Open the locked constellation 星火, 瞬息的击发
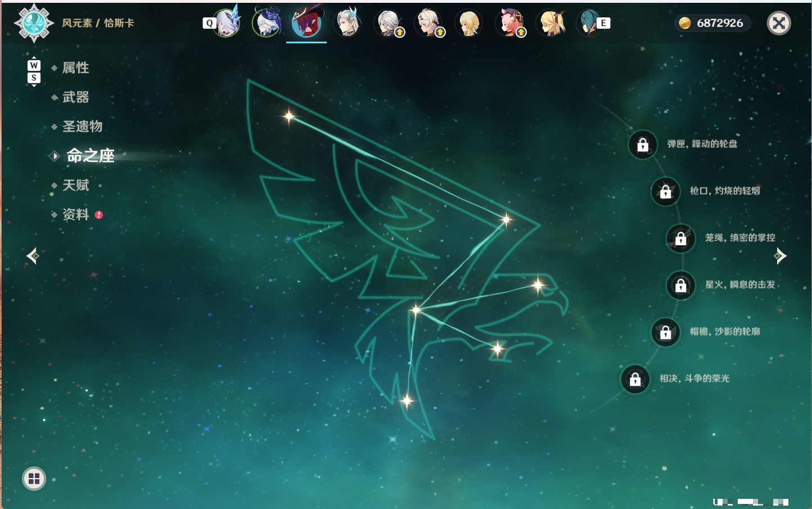812x509 pixels. point(681,285)
